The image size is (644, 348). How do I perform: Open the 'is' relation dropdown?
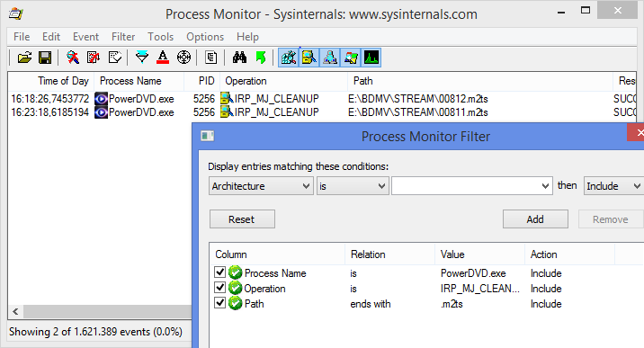click(x=353, y=186)
